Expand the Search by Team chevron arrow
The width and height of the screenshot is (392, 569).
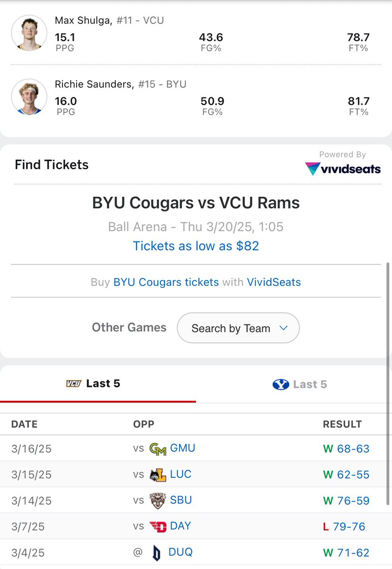(x=283, y=328)
